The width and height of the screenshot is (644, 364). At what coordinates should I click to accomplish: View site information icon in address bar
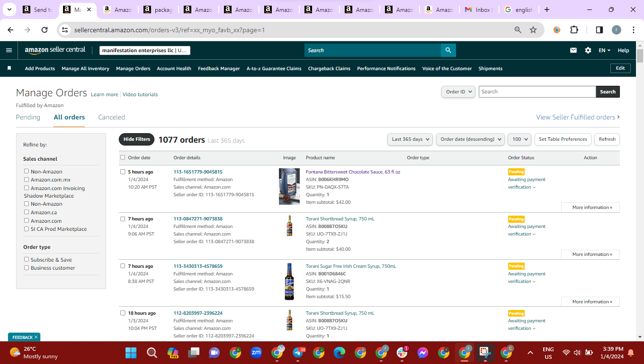point(65,30)
